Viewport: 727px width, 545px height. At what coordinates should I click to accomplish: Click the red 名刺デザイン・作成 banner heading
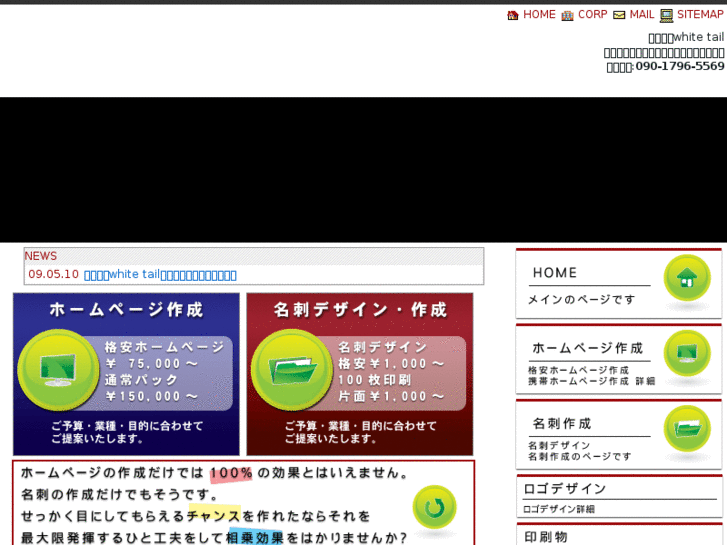(360, 309)
